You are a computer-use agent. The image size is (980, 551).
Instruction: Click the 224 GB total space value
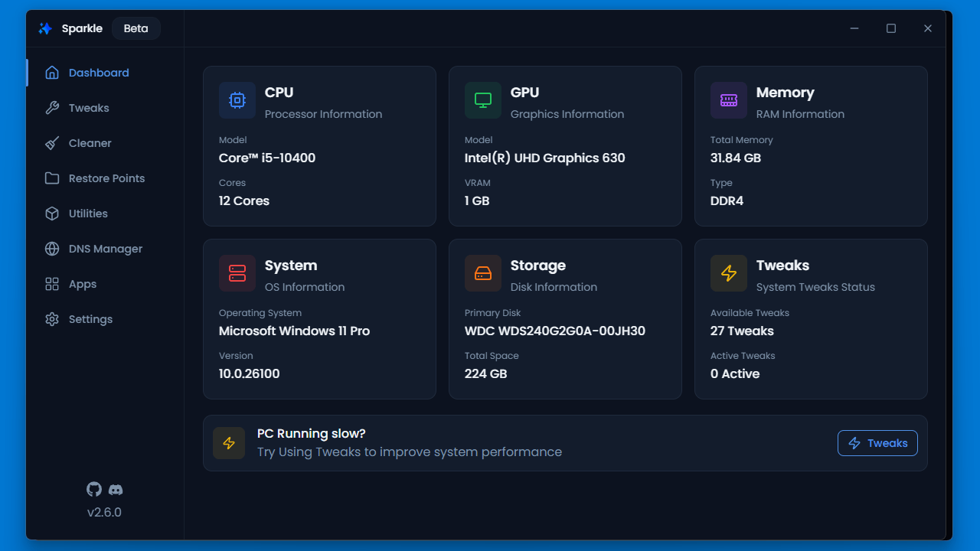(x=486, y=373)
